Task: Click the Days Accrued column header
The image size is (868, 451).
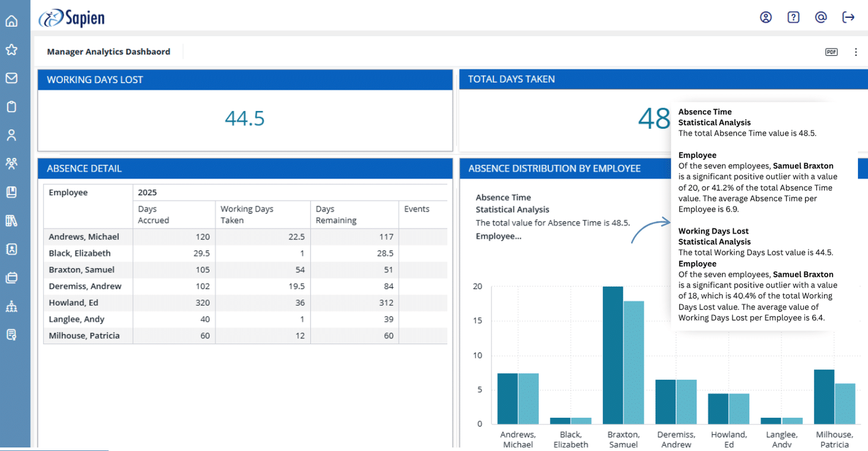Action: 154,215
